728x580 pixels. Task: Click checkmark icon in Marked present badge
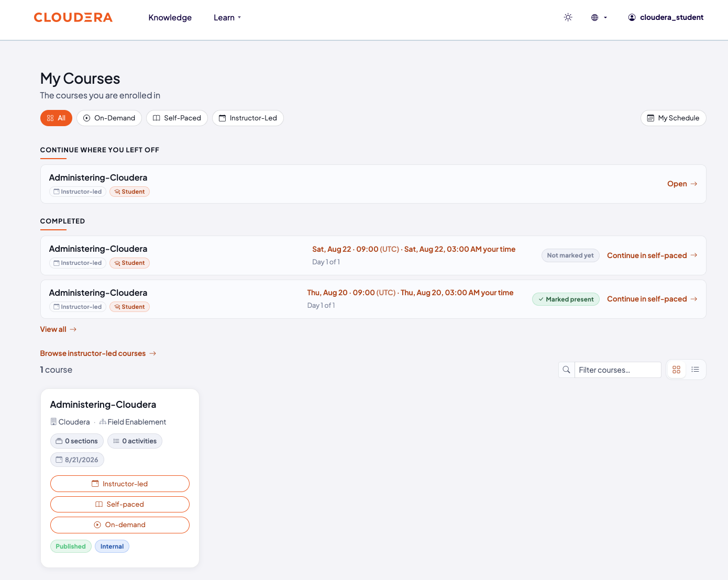(541, 299)
